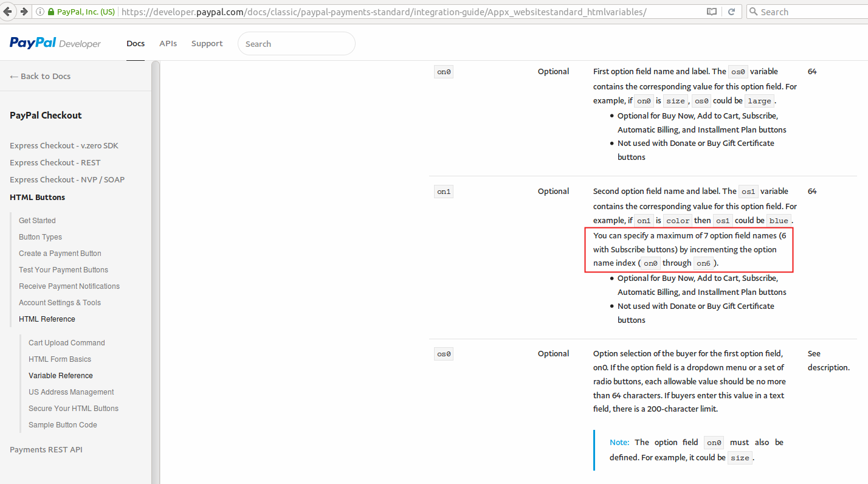
Task: Open HTML Form Basics page
Action: tap(60, 359)
